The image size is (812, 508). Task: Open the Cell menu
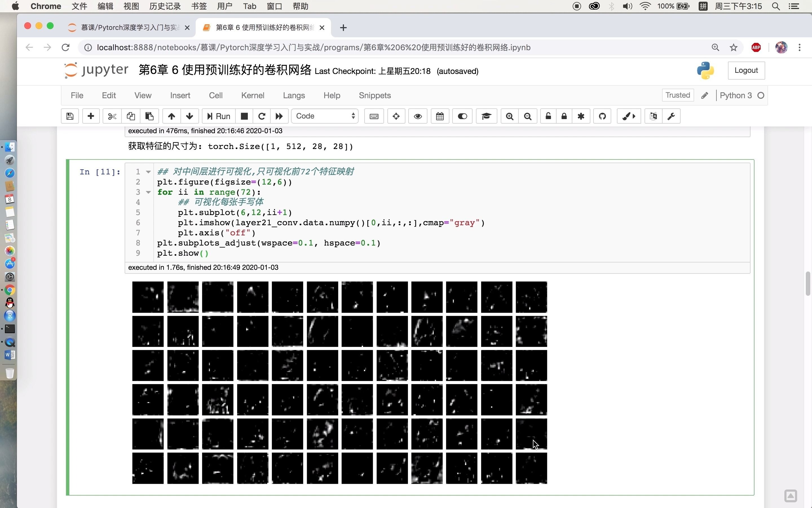tap(216, 95)
